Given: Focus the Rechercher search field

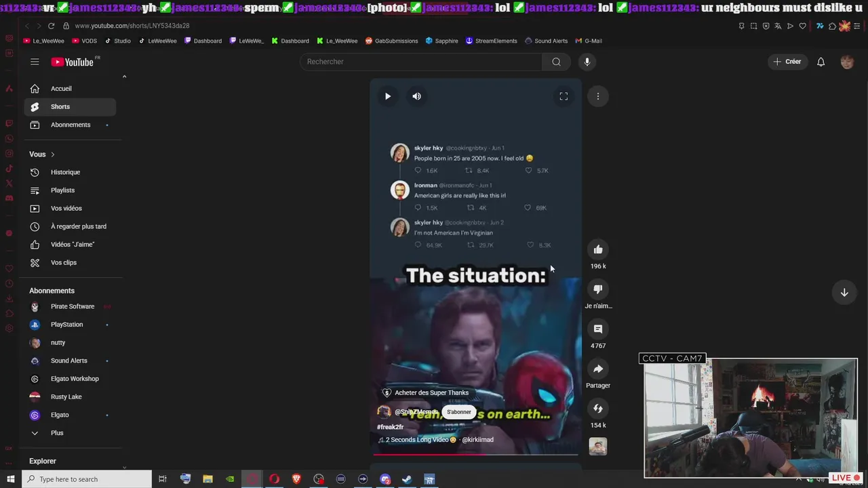Looking at the screenshot, I should coord(420,62).
